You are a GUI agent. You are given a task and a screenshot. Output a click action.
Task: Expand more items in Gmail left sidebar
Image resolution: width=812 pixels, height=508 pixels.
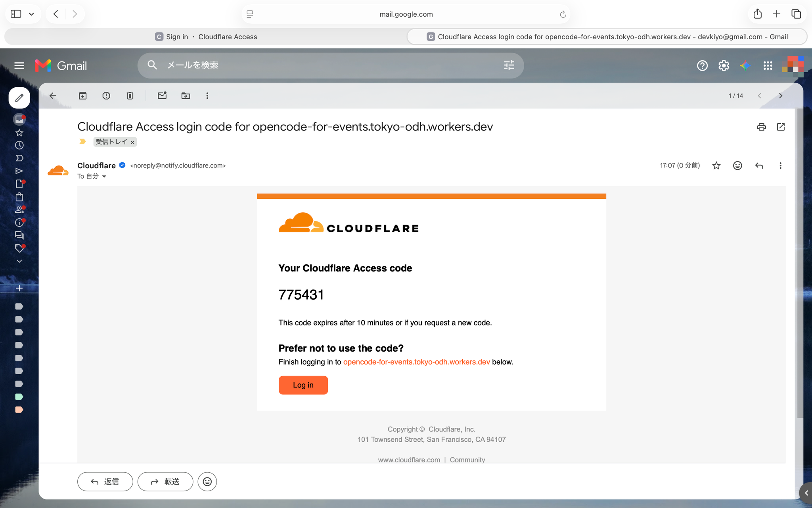point(19,261)
